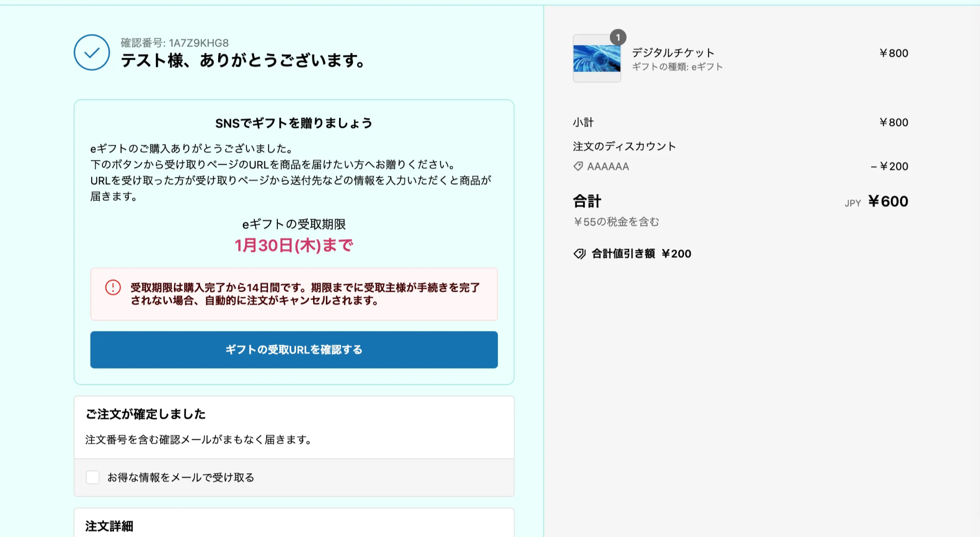Click the 注文詳細 section heading

click(x=109, y=526)
